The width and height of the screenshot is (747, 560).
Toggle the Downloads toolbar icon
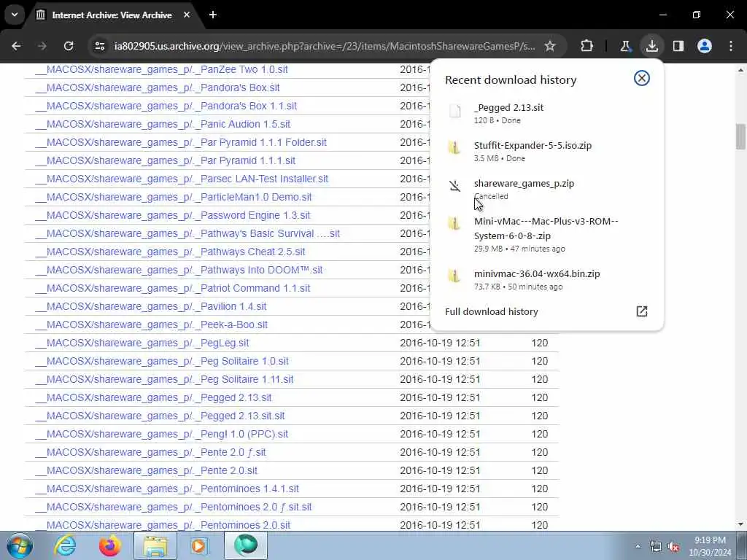click(x=651, y=46)
